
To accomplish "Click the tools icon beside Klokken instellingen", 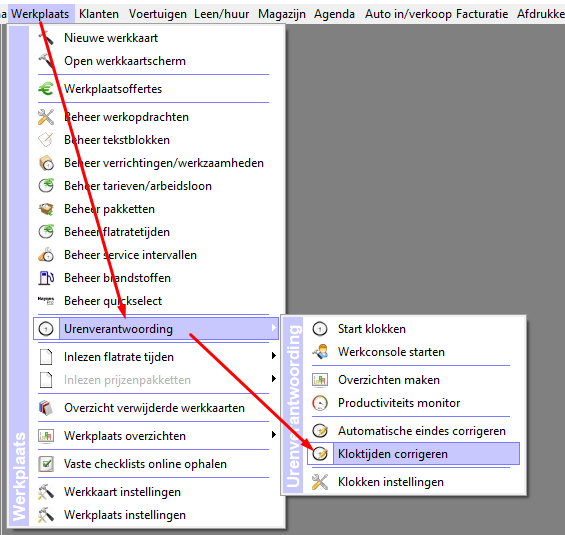I will 320,482.
